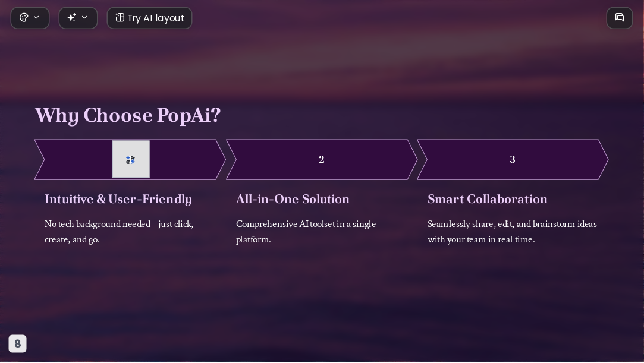Select the image placeholder in the first arrow
This screenshot has height=363, width=644.
tap(131, 160)
